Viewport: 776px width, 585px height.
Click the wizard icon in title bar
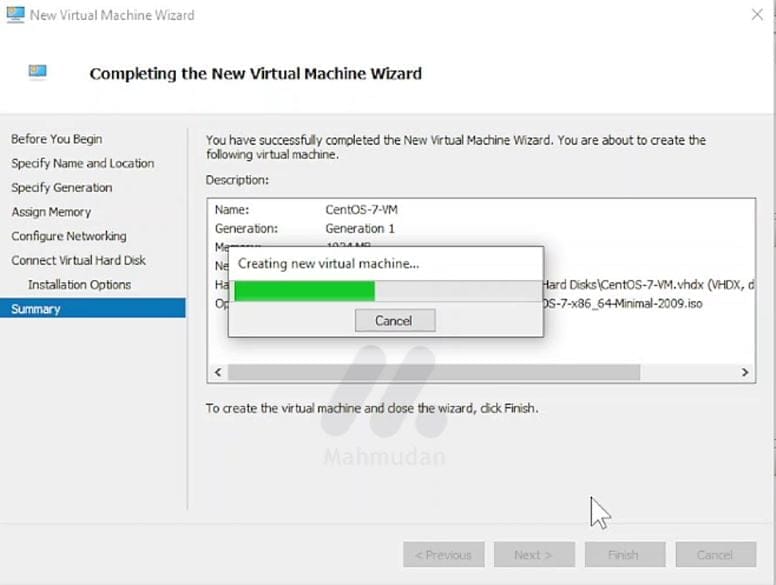[15, 15]
